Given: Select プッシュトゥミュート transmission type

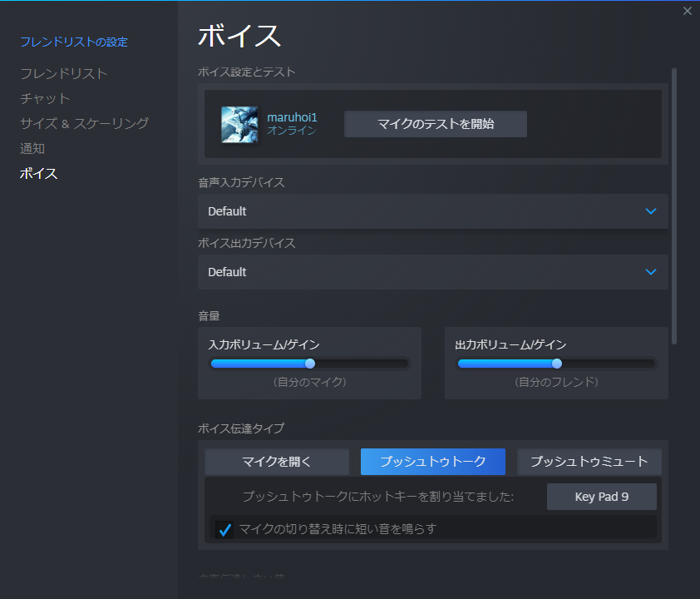Looking at the screenshot, I should click(x=589, y=462).
